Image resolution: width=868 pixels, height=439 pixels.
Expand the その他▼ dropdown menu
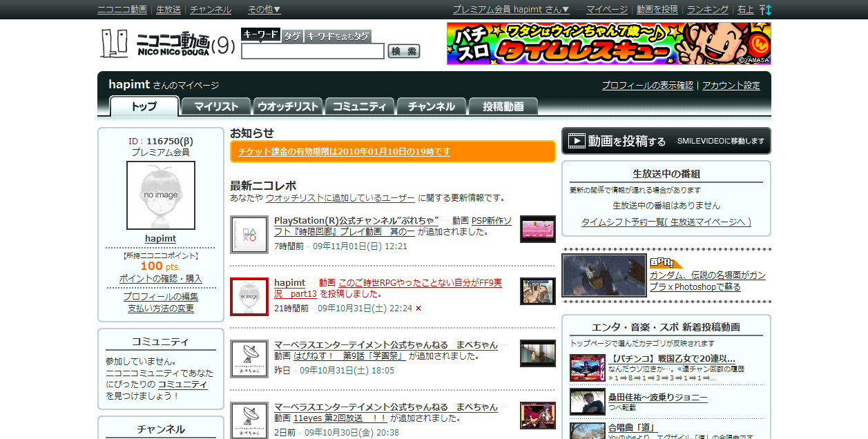point(264,10)
